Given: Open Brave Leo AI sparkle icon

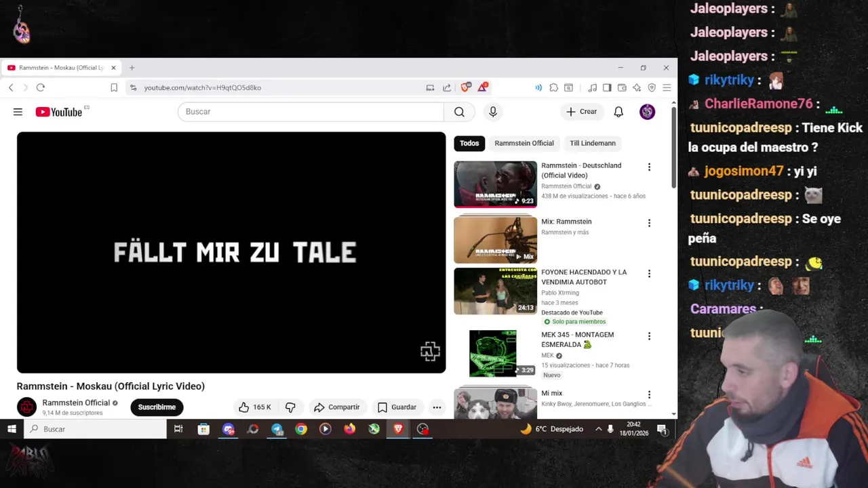Looking at the screenshot, I should pos(637,87).
